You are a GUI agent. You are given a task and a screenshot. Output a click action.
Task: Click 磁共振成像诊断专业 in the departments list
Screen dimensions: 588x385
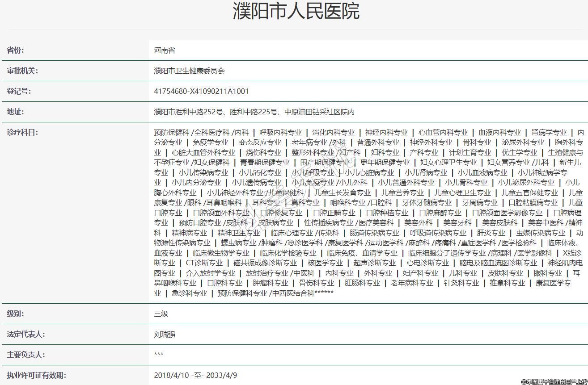click(x=265, y=263)
